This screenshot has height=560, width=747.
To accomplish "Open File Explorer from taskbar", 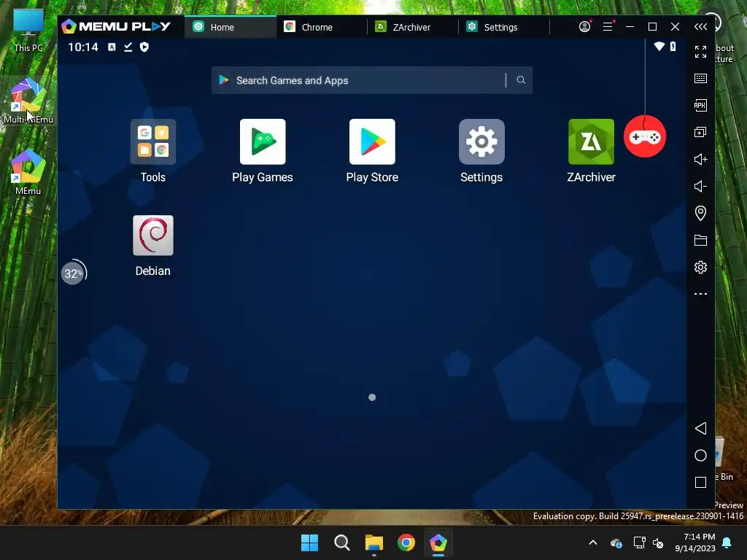I will pyautogui.click(x=374, y=542).
